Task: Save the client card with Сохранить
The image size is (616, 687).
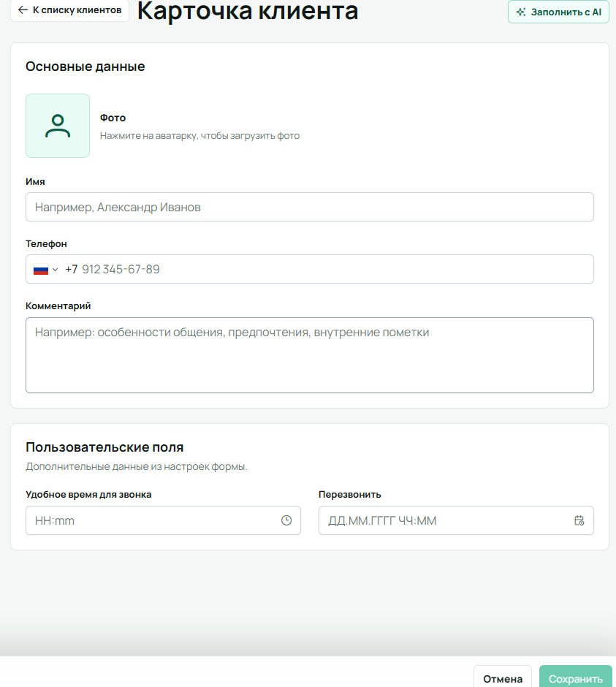Action: 576,678
